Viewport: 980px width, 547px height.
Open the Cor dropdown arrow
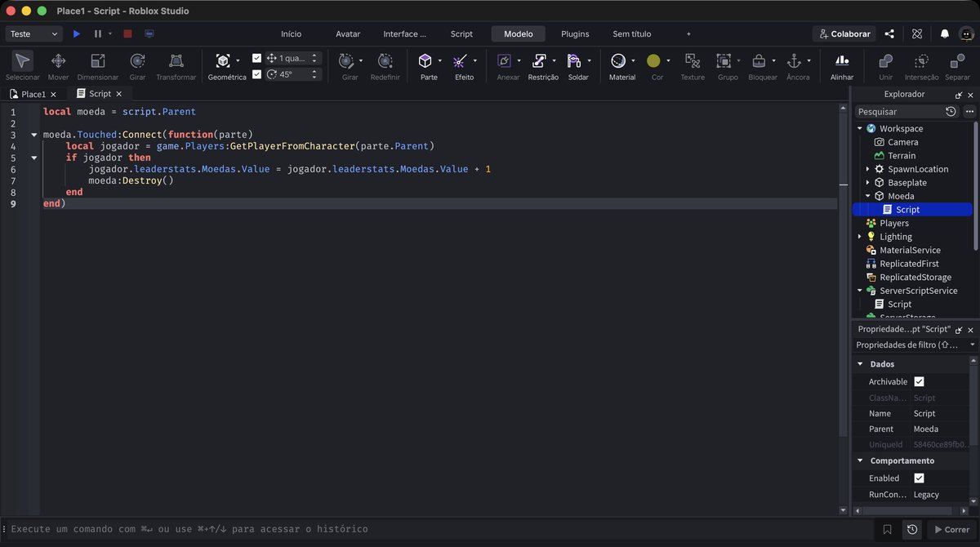668,61
